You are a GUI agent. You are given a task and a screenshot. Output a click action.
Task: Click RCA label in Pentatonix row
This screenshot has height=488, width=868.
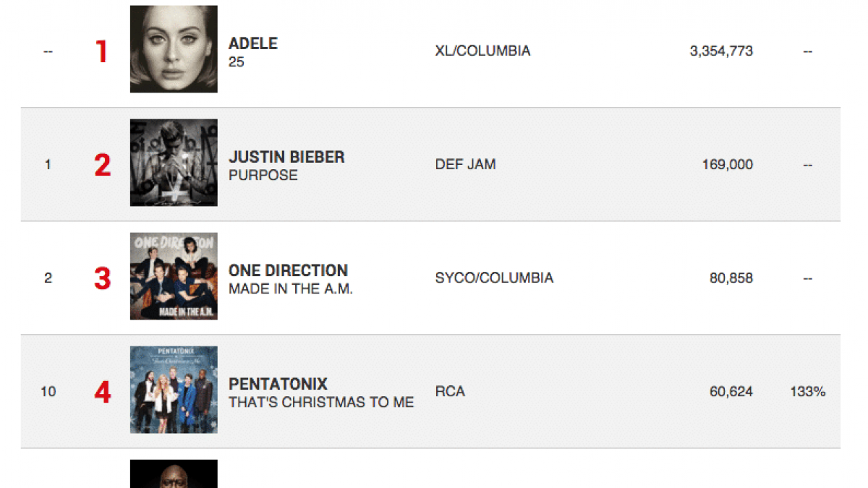click(450, 392)
